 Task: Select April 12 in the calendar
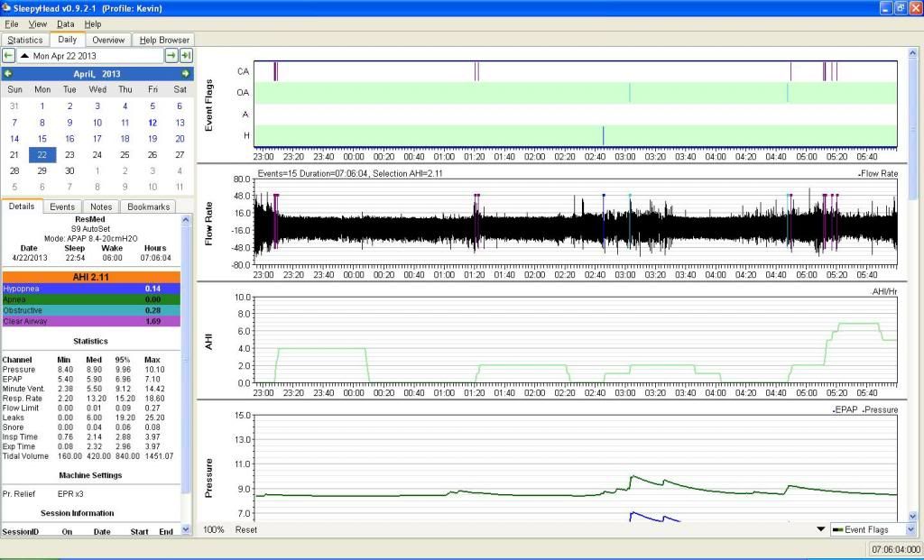pyautogui.click(x=152, y=123)
